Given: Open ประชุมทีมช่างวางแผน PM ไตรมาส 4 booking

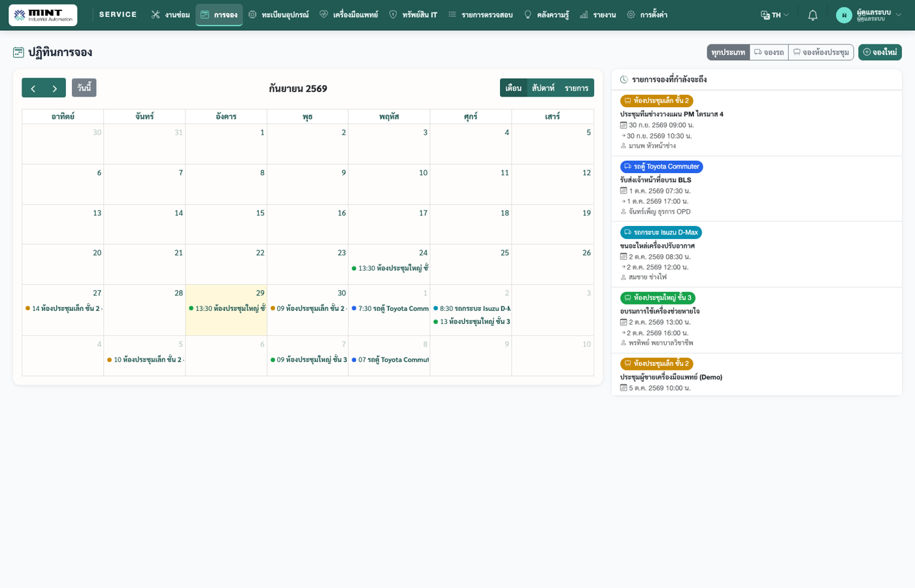Looking at the screenshot, I should pos(672,114).
